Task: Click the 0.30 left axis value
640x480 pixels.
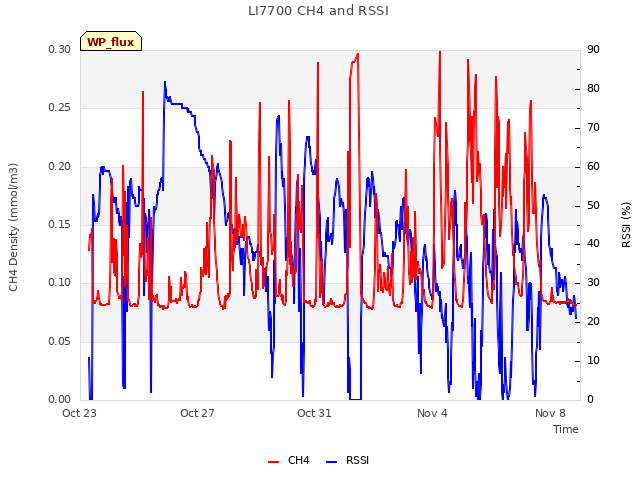Action: [x=60, y=49]
